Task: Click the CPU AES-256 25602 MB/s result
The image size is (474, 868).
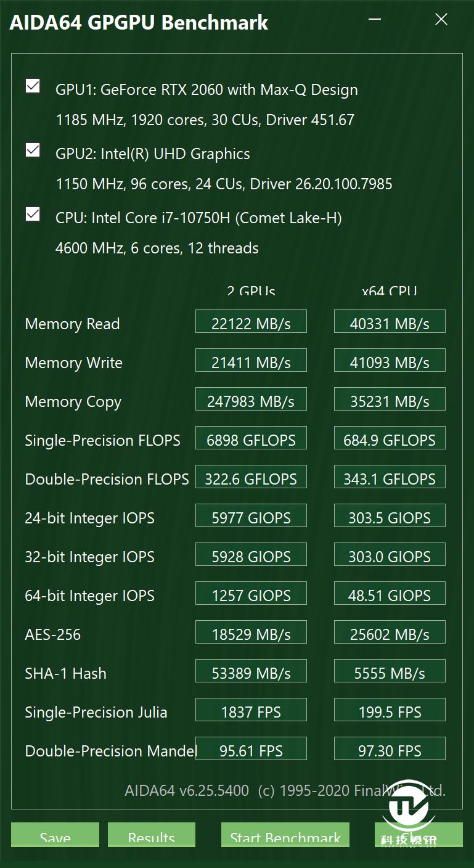Action: point(390,633)
